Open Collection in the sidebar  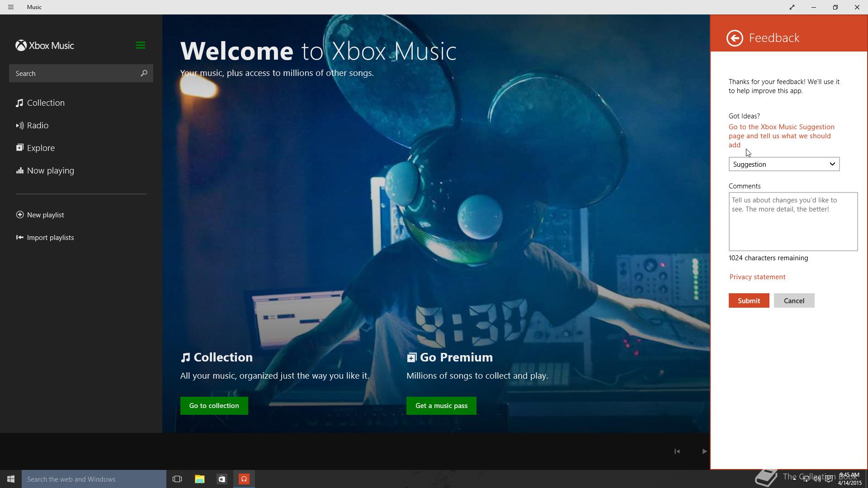40,103
